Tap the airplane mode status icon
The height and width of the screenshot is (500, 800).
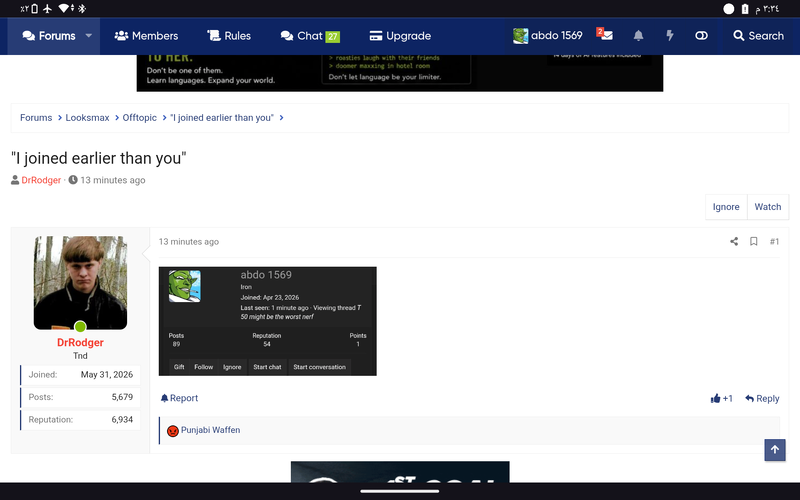point(47,8)
